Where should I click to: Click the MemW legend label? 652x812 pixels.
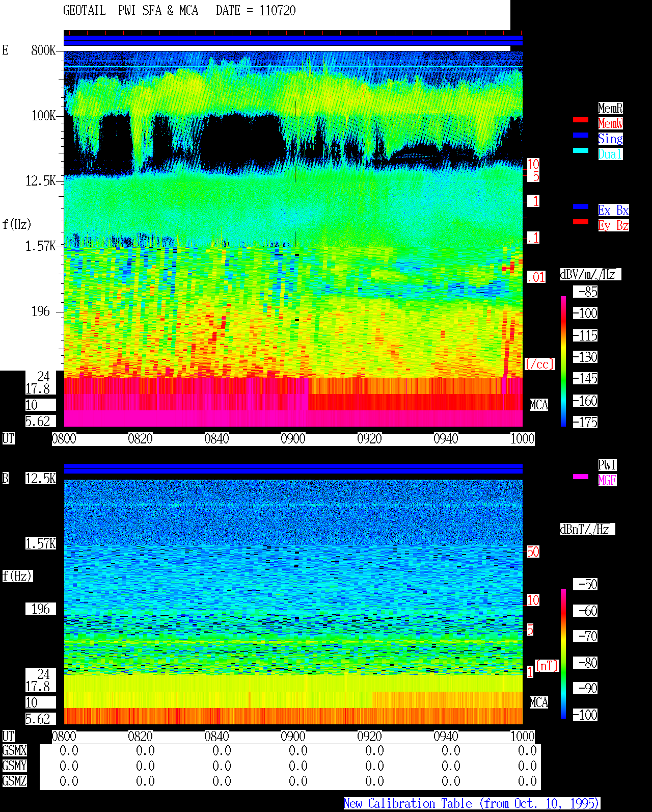[610, 123]
